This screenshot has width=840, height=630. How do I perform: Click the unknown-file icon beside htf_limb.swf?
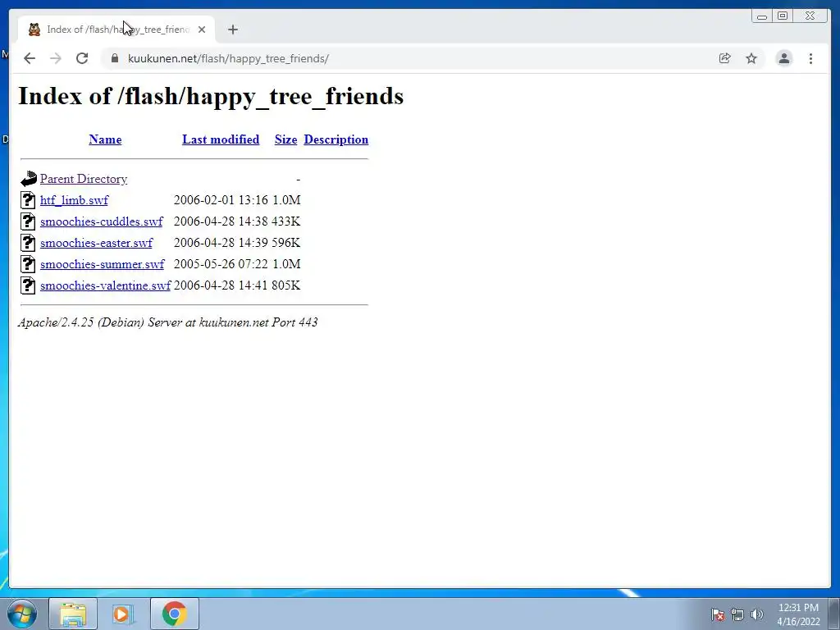28,200
